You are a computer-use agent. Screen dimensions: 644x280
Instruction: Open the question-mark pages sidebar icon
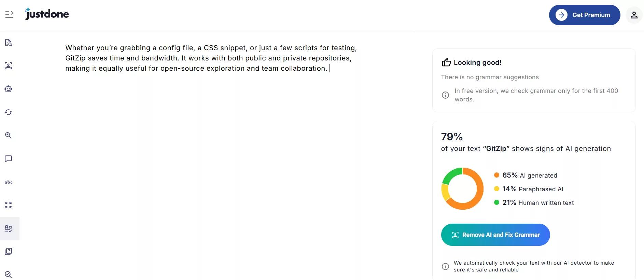9,252
